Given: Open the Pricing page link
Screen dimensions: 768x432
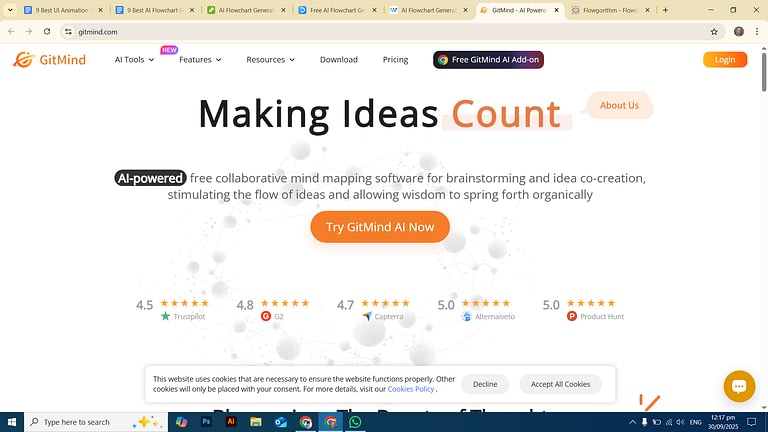Looking at the screenshot, I should tap(395, 60).
